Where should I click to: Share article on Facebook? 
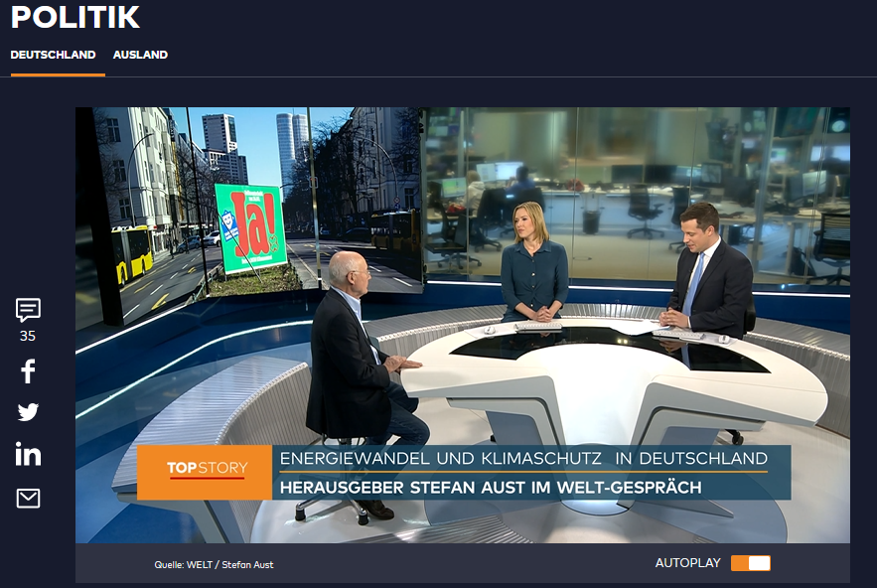(x=28, y=370)
